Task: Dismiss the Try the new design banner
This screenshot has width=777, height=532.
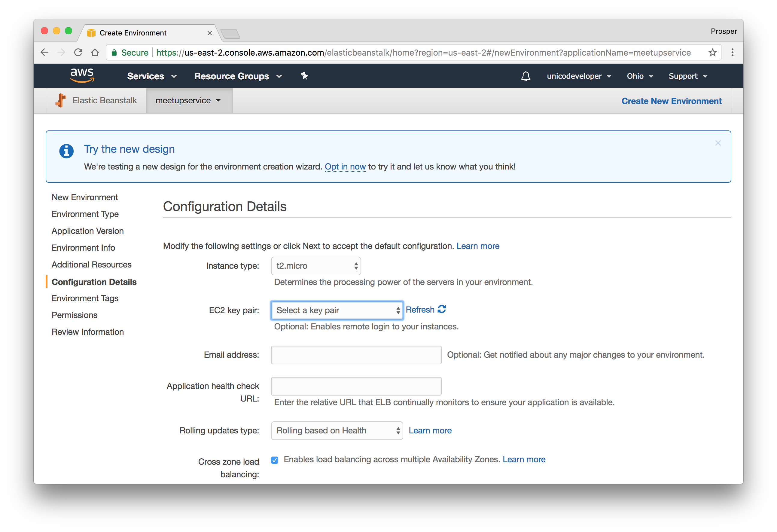Action: click(x=718, y=143)
